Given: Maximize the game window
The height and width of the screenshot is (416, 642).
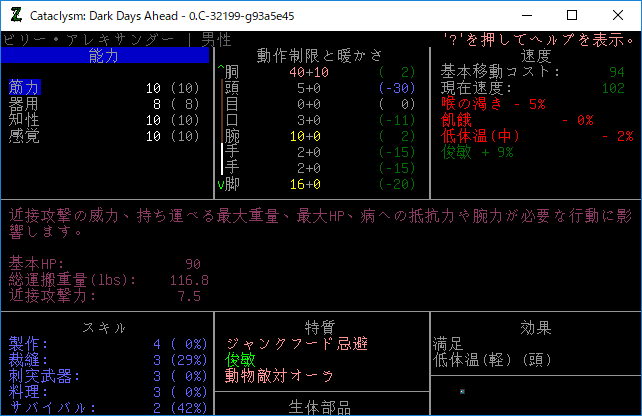Looking at the screenshot, I should (x=571, y=15).
